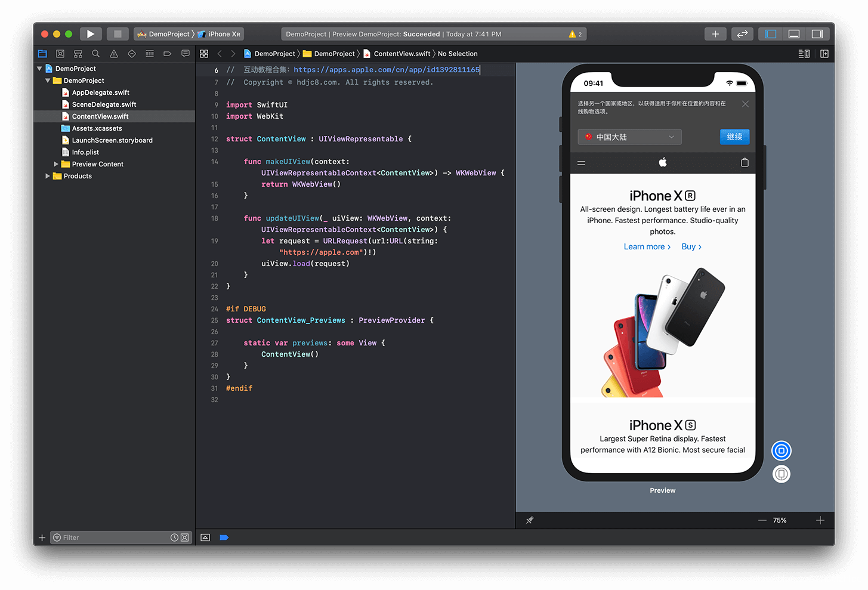
Task: Go forward in editor history
Action: (233, 54)
